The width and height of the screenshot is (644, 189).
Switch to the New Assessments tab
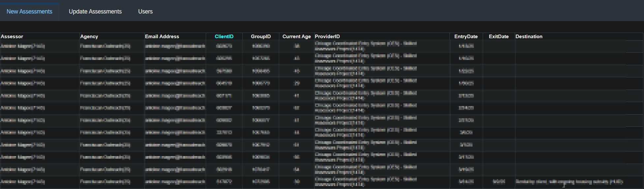point(29,12)
